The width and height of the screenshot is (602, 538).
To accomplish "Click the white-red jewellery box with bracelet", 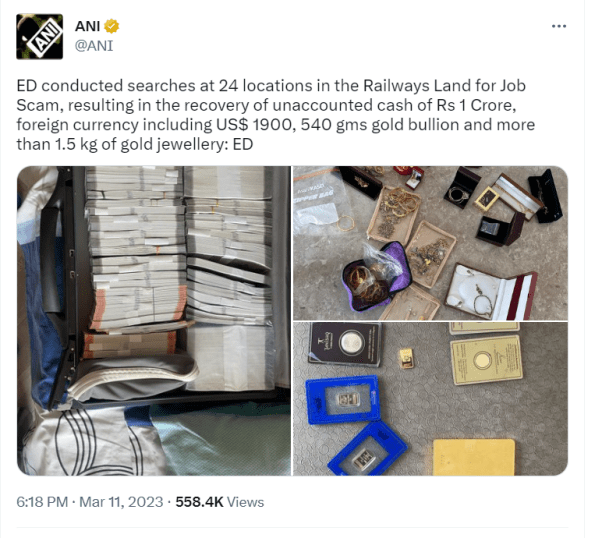I will 491,292.
